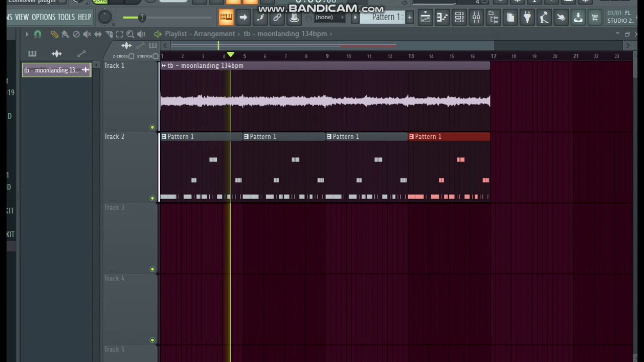This screenshot has width=644, height=362.
Task: Select the Mute tool
Action: coord(87,34)
